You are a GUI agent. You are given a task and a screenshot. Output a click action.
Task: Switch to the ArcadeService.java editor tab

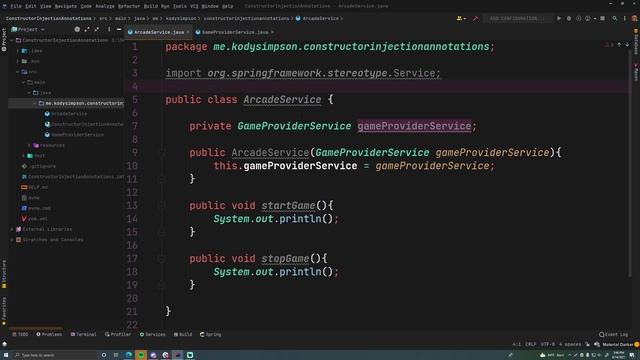(159, 32)
